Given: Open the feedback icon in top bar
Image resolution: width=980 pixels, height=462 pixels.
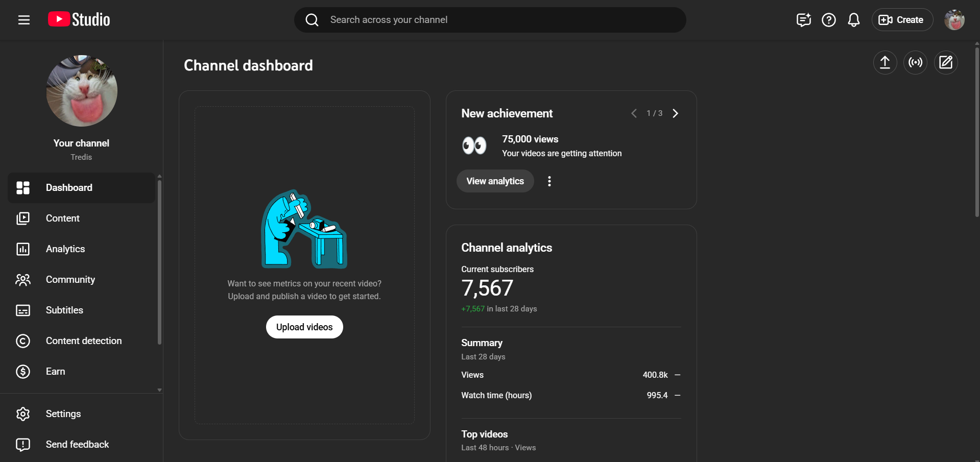Looking at the screenshot, I should [803, 20].
